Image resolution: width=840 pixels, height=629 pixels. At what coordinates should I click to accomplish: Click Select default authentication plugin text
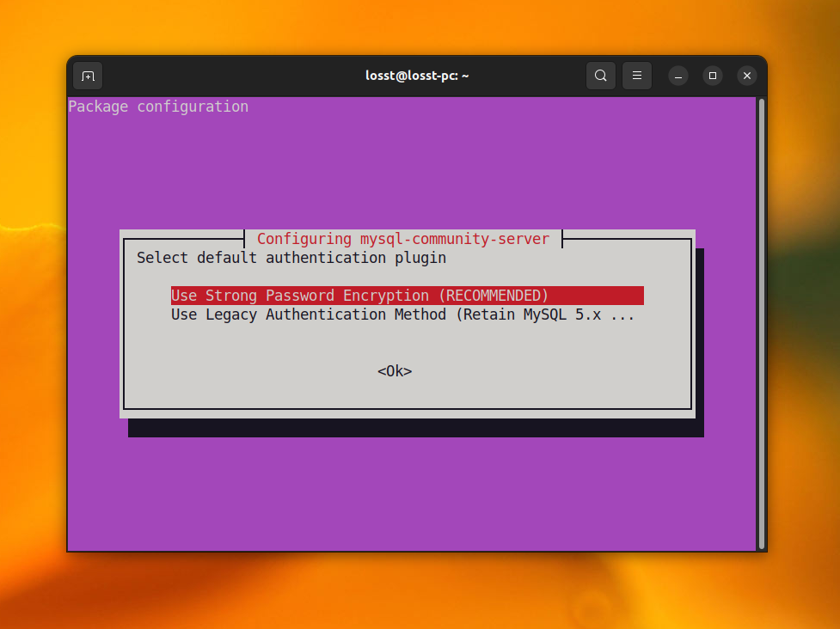(x=291, y=258)
